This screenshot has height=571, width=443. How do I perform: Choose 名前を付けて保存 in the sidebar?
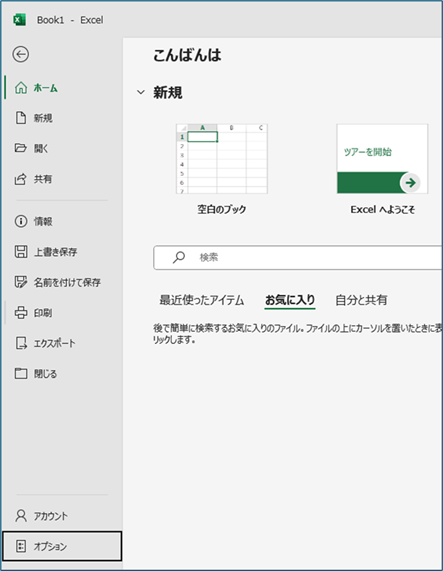62,282
